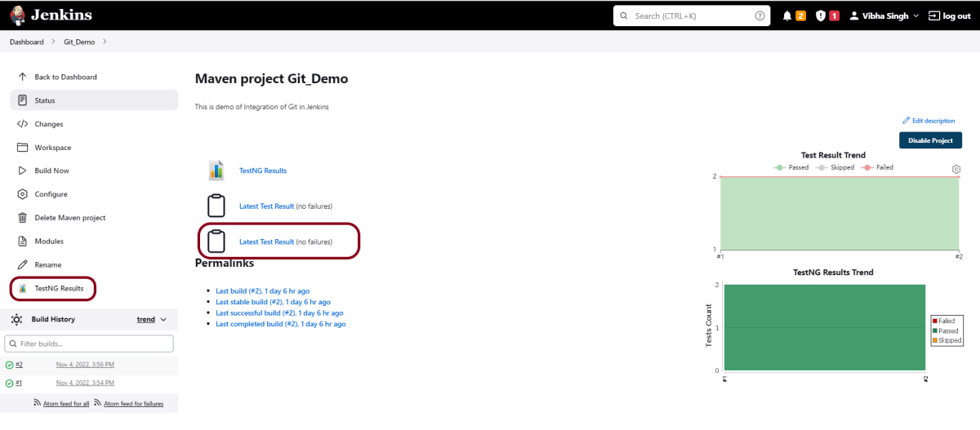Click search help question mark icon
The width and height of the screenshot is (980, 430).
tap(760, 16)
